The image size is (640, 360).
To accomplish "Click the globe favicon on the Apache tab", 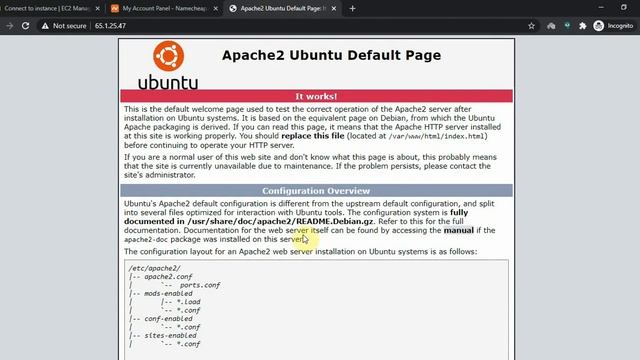I will pos(233,8).
